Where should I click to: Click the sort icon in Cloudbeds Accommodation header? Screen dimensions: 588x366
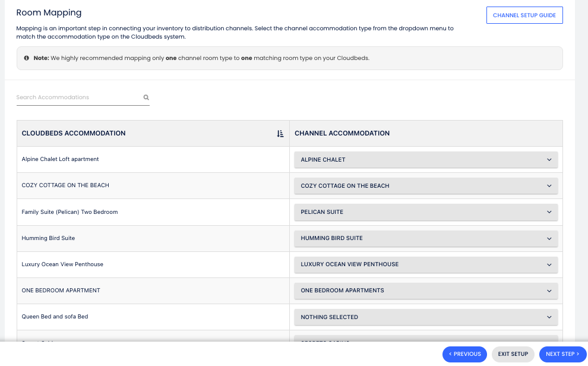tap(280, 134)
